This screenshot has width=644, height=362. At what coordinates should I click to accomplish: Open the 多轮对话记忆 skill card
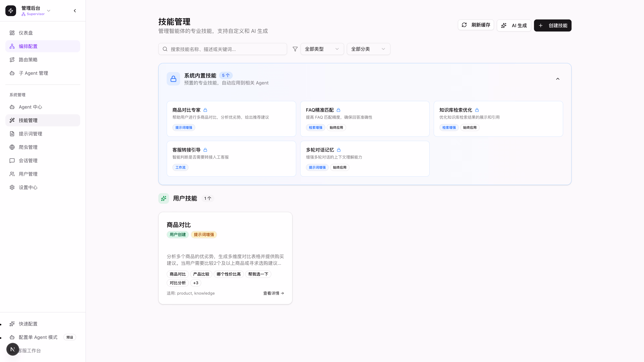(365, 159)
